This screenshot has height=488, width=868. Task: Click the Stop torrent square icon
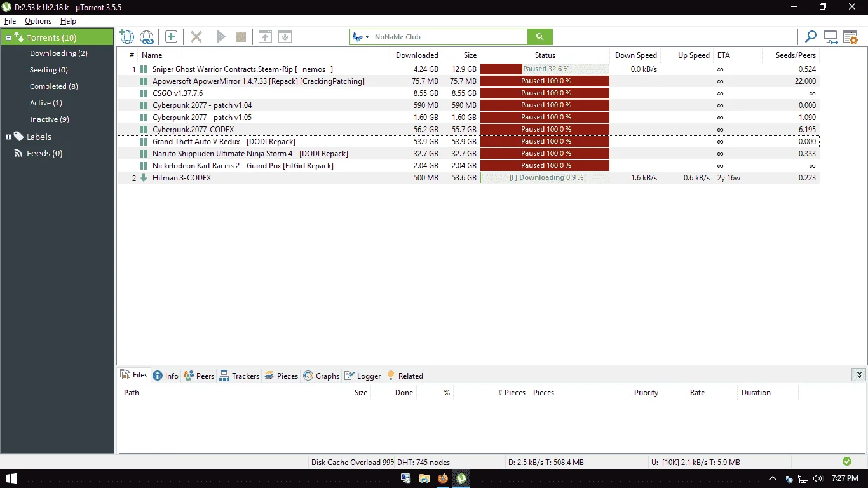(x=241, y=37)
